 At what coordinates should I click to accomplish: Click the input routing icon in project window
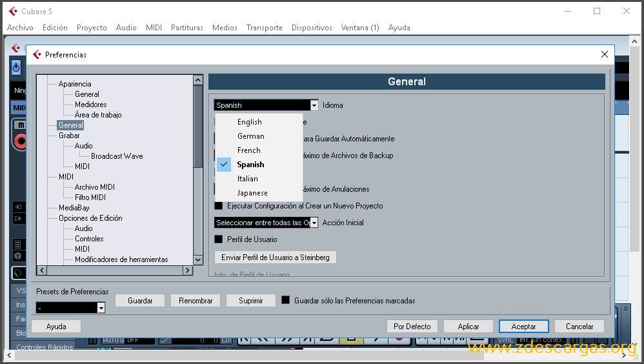pyautogui.click(x=18, y=207)
